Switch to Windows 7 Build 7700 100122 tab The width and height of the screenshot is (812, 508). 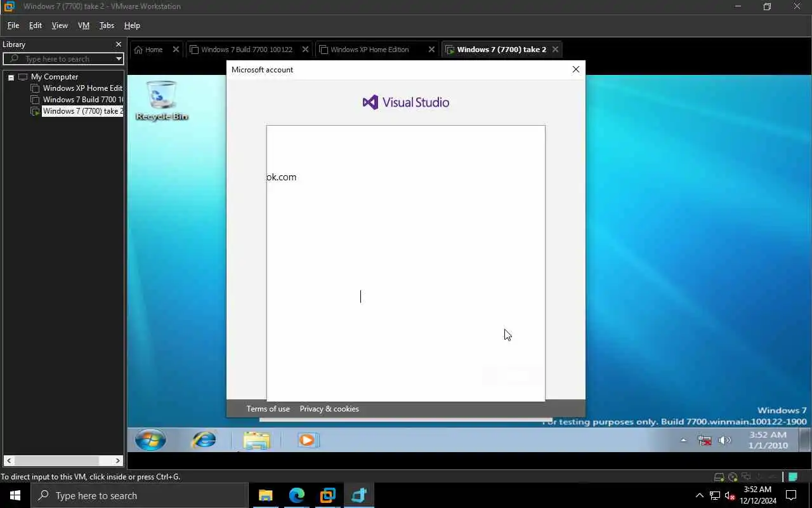(247, 50)
